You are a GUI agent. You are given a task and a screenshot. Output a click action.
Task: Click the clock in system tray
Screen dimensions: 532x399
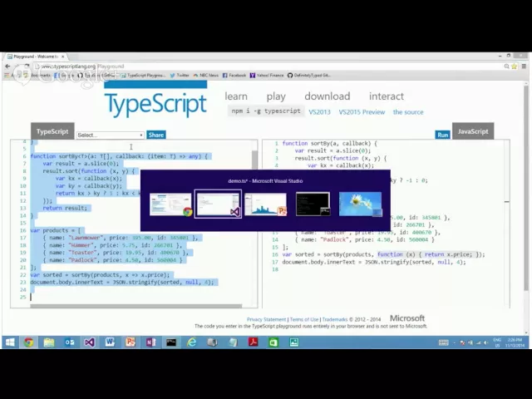[515, 342]
